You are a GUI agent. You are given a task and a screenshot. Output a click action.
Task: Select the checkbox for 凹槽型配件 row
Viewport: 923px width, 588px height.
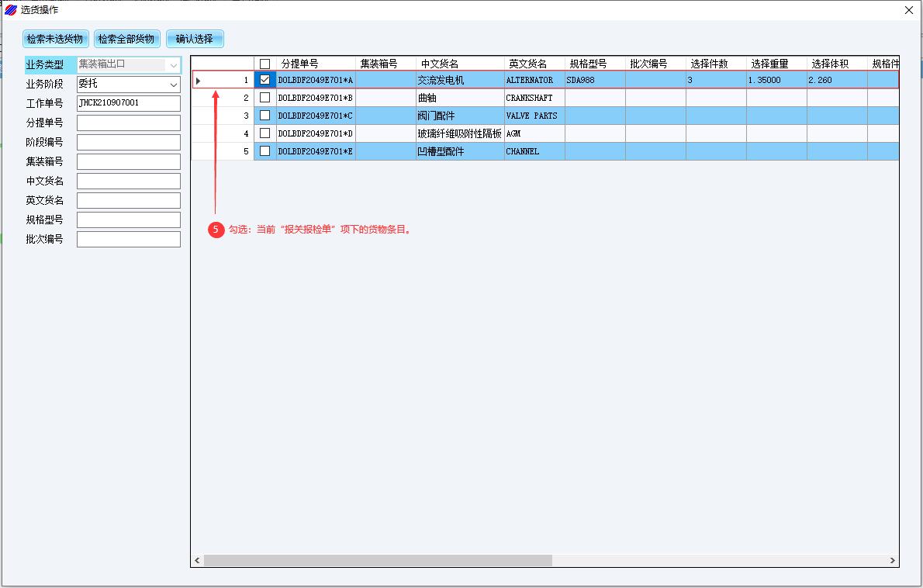coord(264,151)
